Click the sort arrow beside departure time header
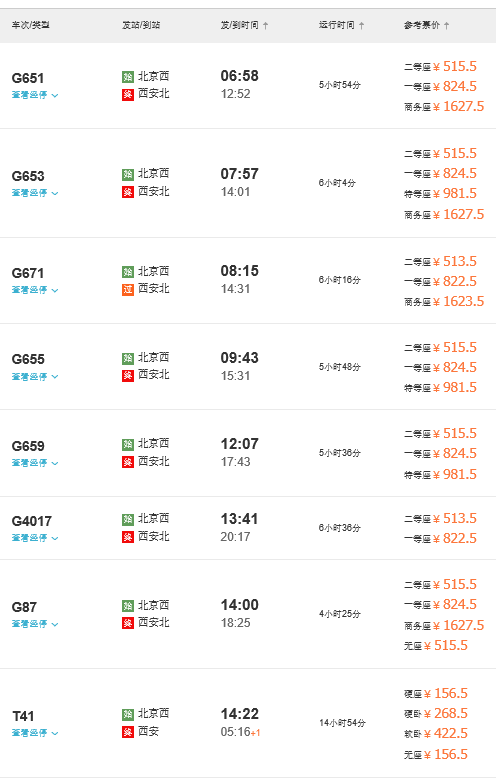This screenshot has height=784, width=496. click(266, 26)
